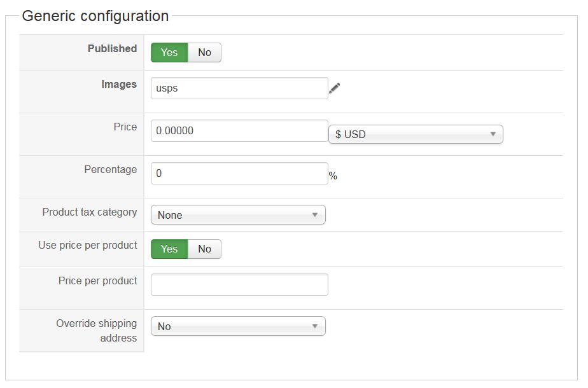Select the empty Price per product field
Screen dimensions: 588x388
239,285
